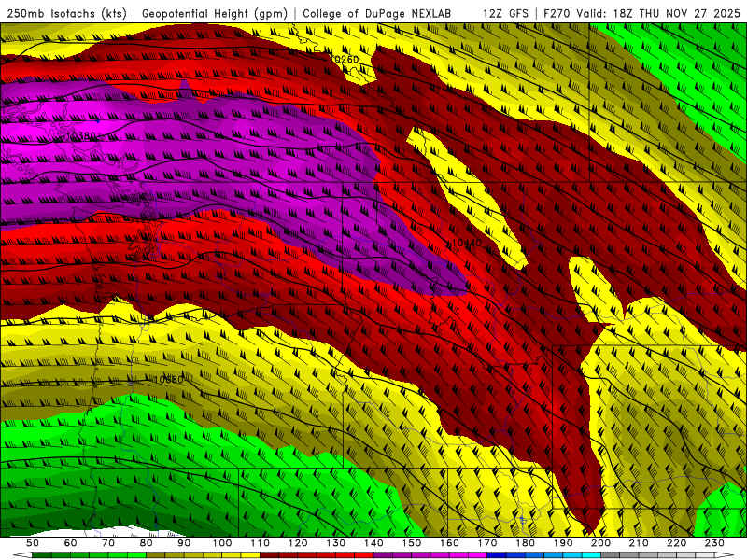
Task: Click the 170 kts colorbar label
Action: tap(487, 543)
